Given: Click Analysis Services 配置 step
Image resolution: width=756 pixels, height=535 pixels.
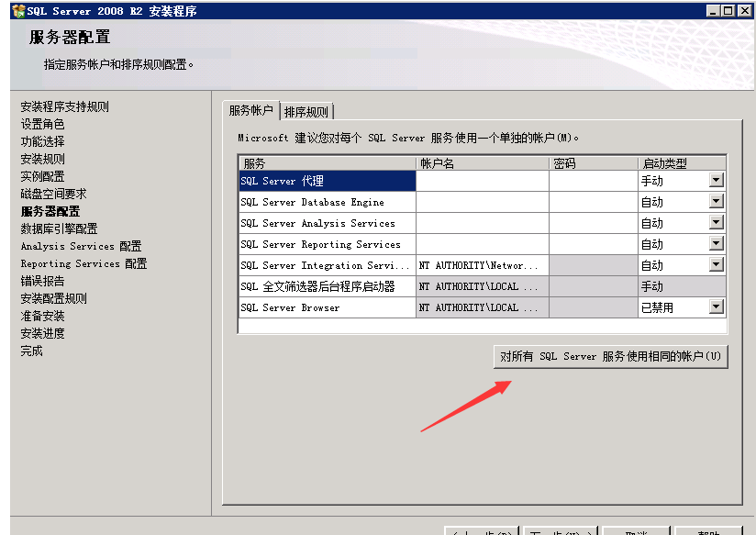Looking at the screenshot, I should [81, 246].
